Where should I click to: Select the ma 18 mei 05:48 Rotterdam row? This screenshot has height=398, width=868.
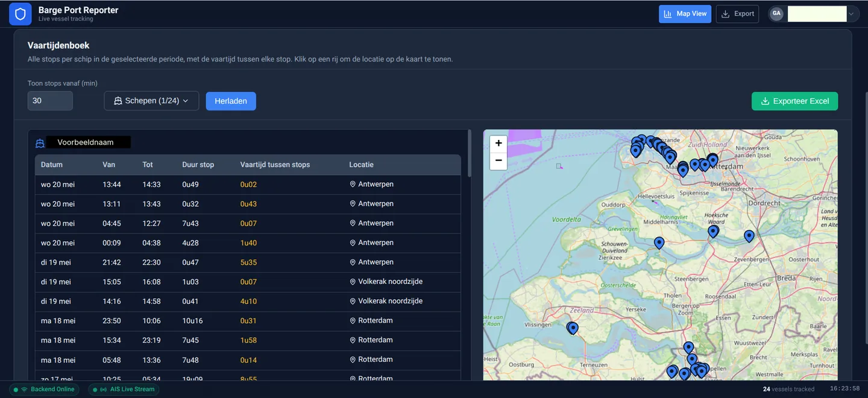[248, 359]
